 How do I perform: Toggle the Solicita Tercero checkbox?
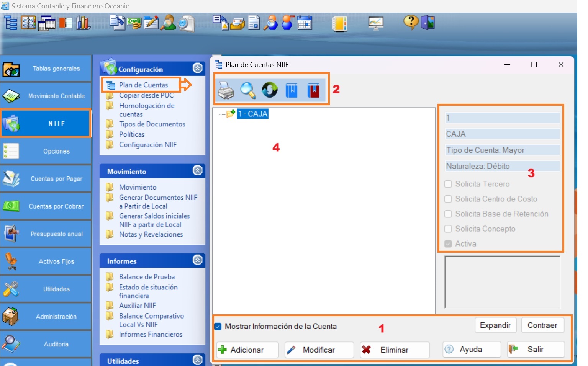coord(448,184)
